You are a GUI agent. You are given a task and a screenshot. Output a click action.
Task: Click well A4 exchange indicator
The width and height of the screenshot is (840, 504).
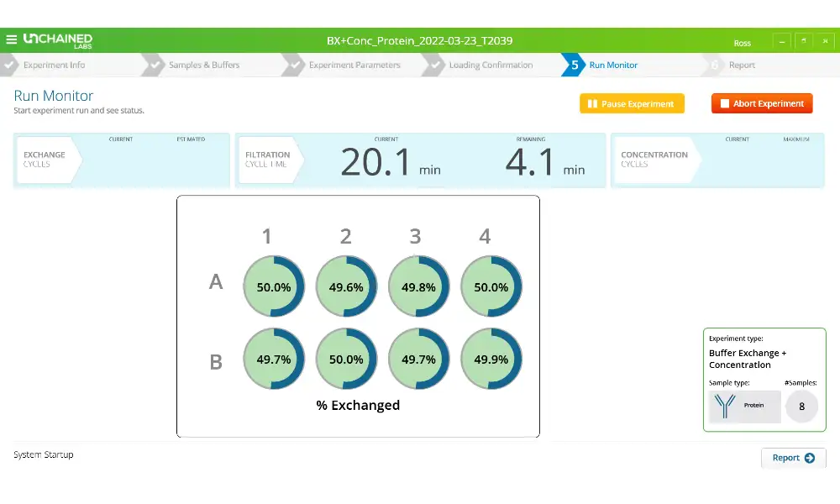click(491, 286)
